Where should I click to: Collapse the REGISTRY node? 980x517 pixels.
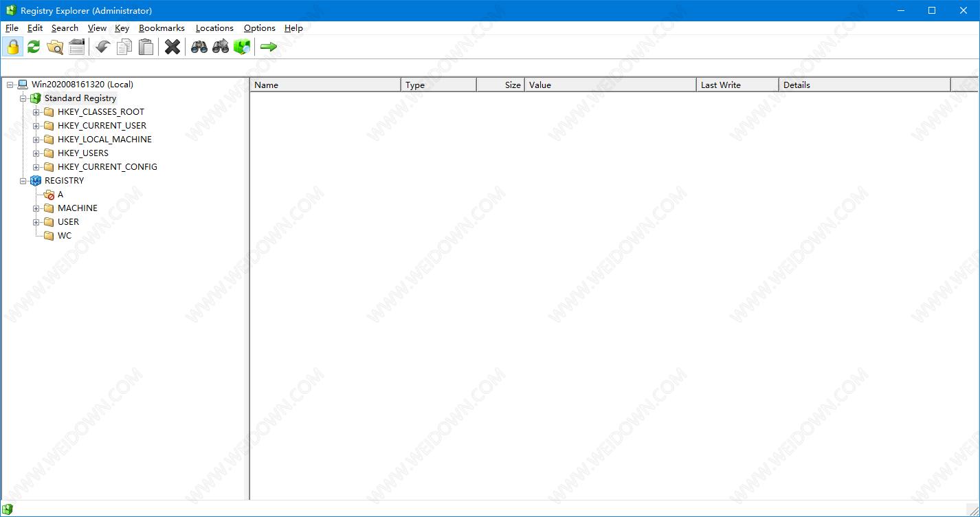pyautogui.click(x=23, y=181)
